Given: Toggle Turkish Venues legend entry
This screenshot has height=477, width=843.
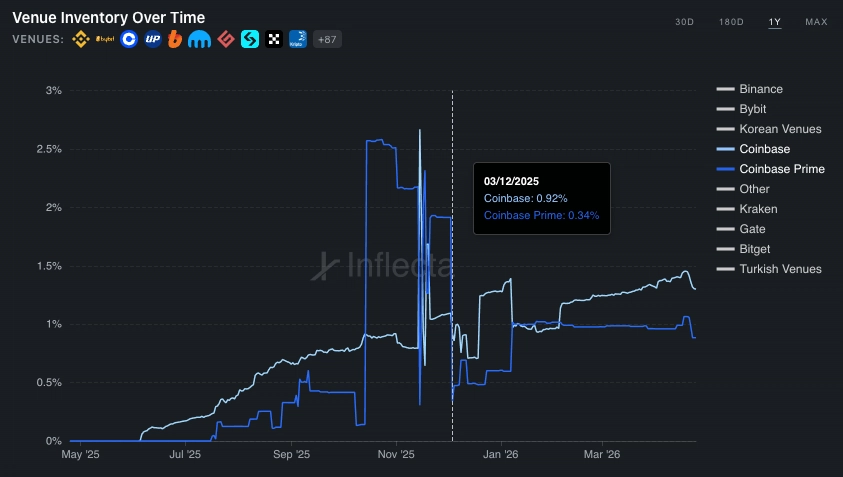Looking at the screenshot, I should coord(780,269).
